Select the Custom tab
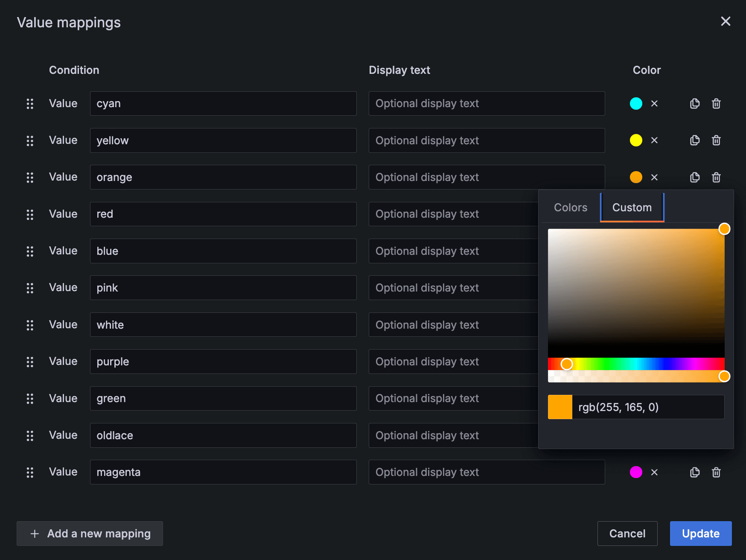 tap(632, 207)
